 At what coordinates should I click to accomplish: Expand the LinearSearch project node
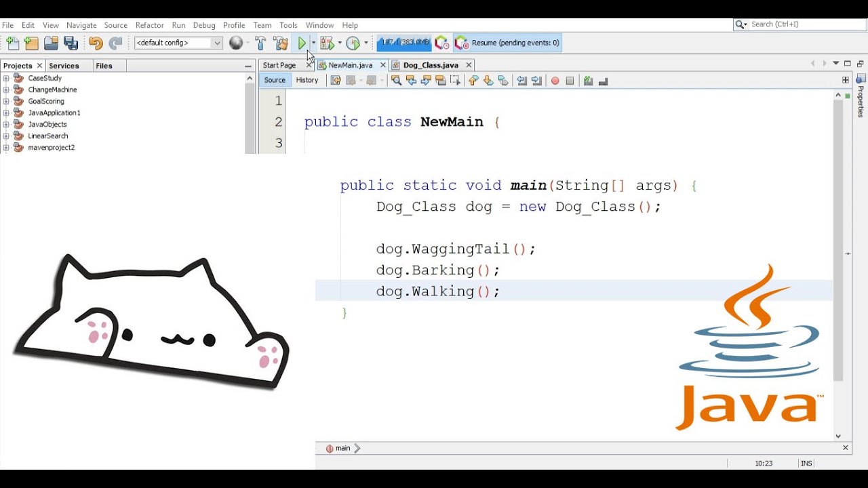click(6, 136)
